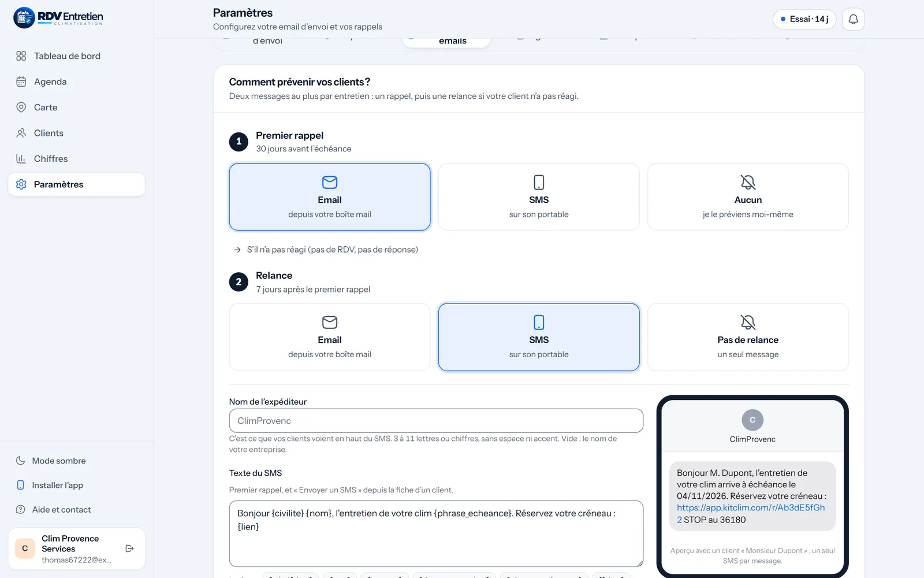The width and height of the screenshot is (924, 578).
Task: Open the Tableau de bord dashboard page
Action: click(x=76, y=56)
